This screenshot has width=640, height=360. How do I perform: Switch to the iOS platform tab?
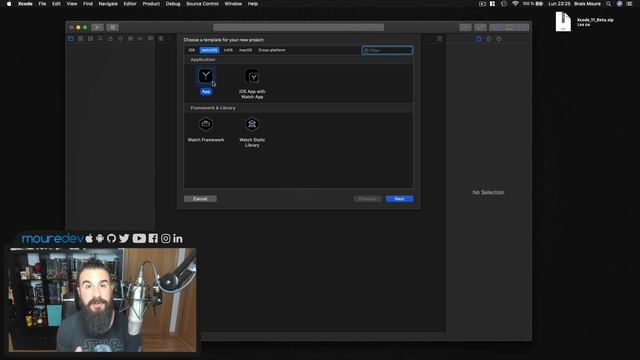coord(192,50)
